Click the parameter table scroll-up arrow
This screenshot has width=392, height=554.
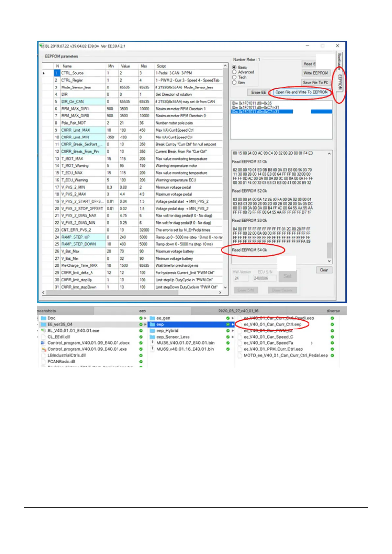point(225,66)
